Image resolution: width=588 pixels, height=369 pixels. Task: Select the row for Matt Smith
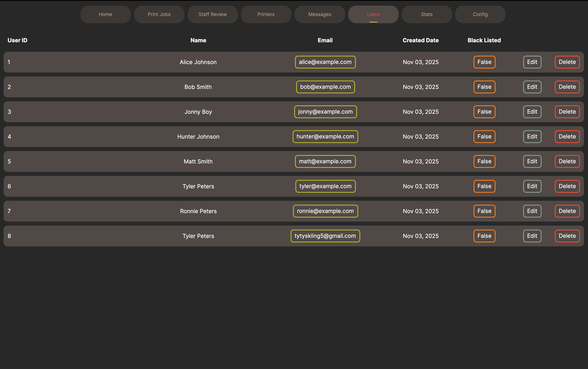(146, 161)
